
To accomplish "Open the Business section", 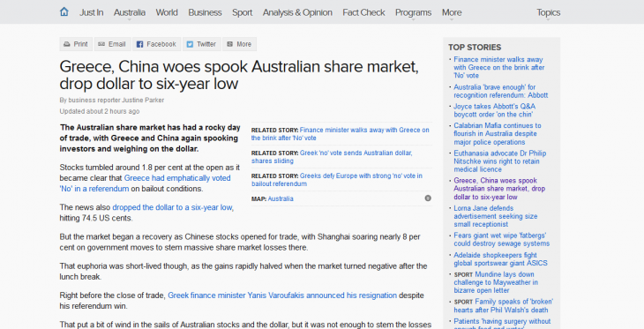I will 205,12.
